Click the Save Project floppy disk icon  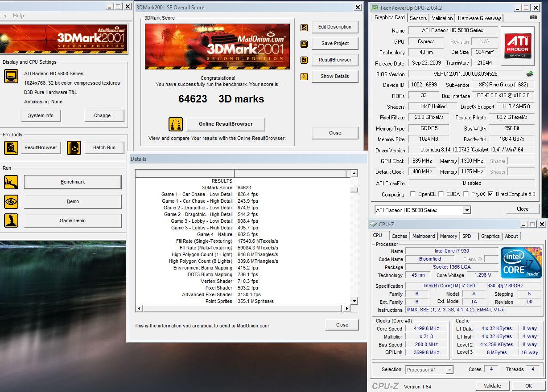tap(304, 44)
